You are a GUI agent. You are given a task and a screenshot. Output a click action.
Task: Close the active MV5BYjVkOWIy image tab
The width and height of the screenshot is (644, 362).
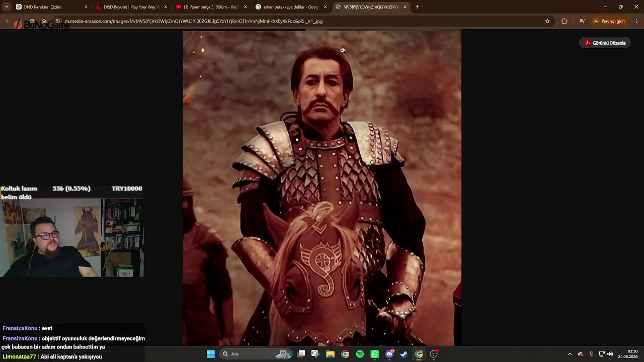[x=405, y=7]
